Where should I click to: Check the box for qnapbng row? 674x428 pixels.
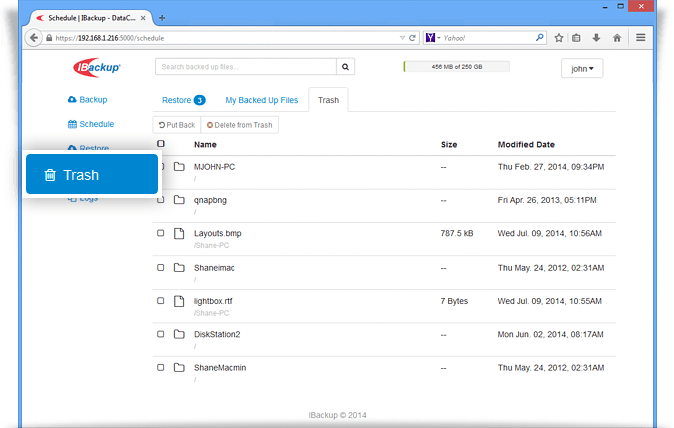(161, 200)
